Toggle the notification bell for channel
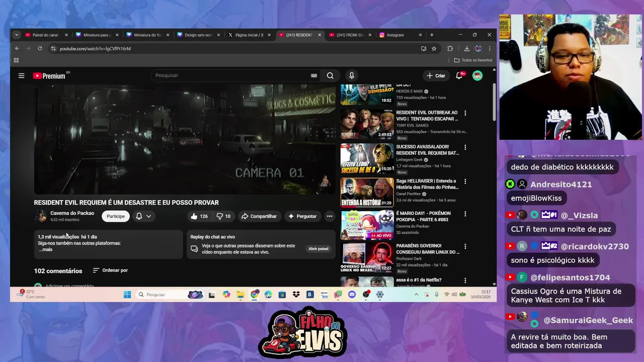Screen dimensions: 644x362 [x=139, y=216]
